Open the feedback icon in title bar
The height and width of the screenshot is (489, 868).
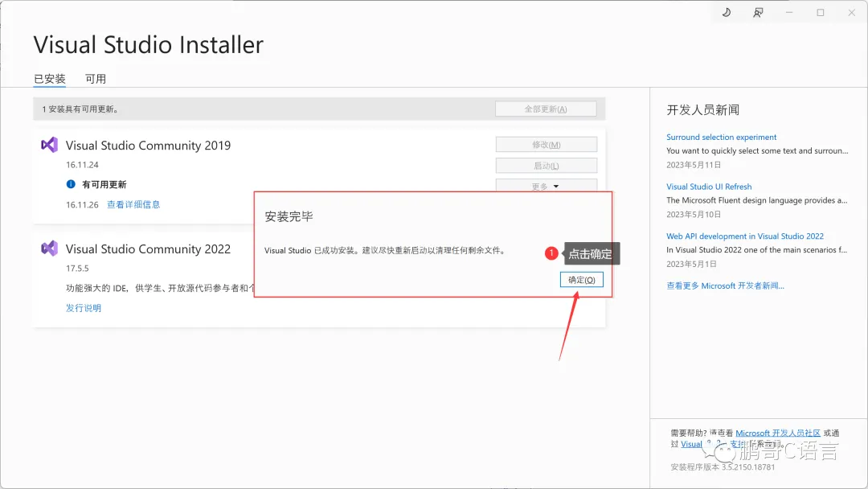[x=758, y=12]
